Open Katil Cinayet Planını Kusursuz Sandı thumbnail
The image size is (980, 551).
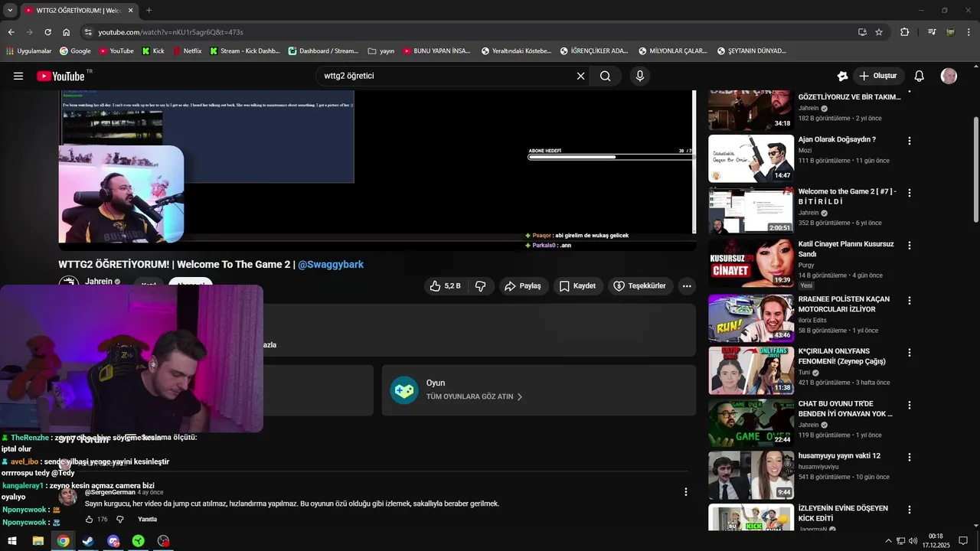(x=750, y=263)
